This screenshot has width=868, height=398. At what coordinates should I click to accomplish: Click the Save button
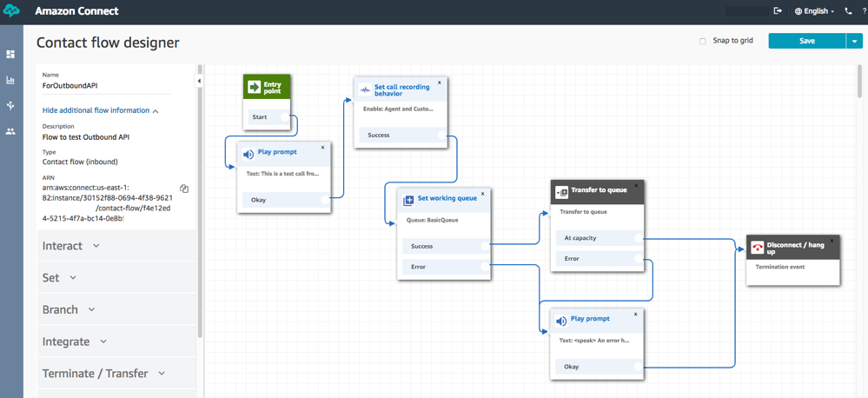click(806, 41)
